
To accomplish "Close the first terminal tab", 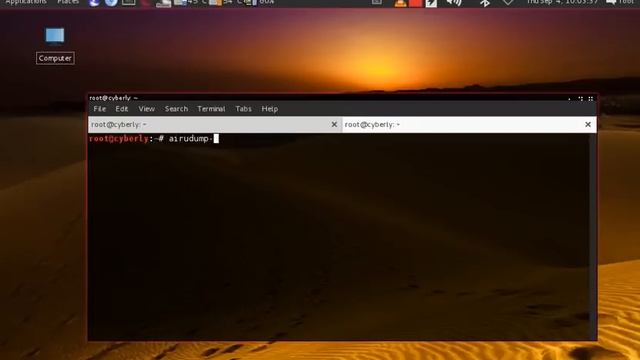I will 334,124.
